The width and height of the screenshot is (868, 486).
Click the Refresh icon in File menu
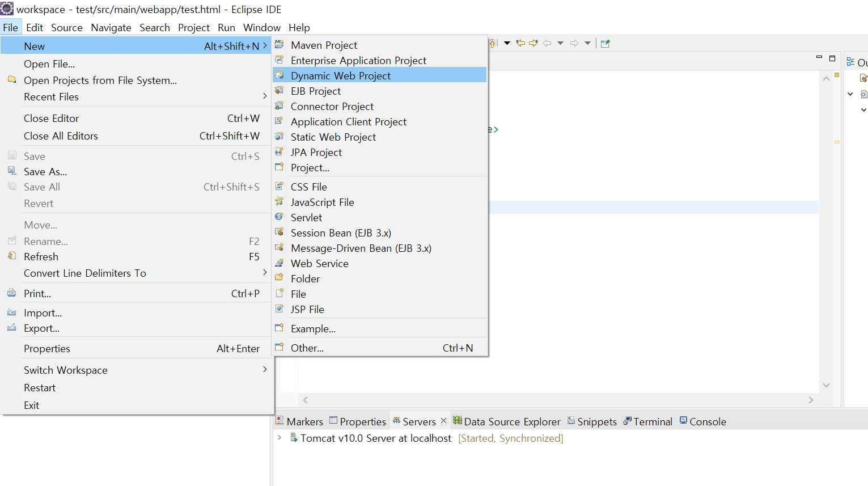click(12, 256)
